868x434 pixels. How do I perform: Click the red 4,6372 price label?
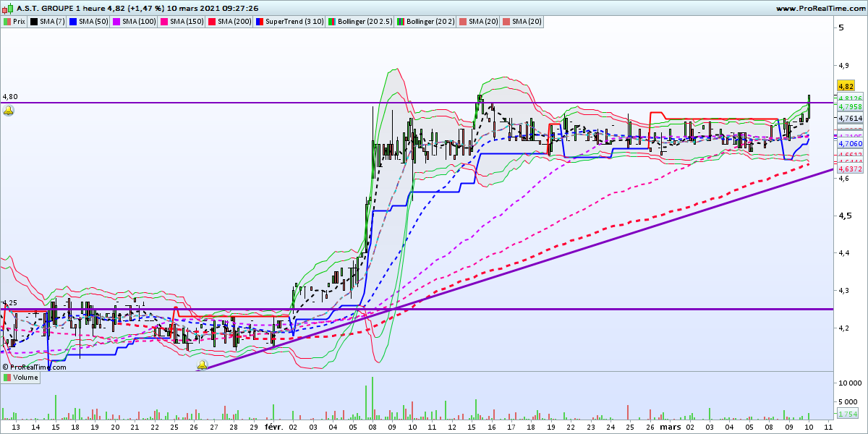[x=848, y=169]
